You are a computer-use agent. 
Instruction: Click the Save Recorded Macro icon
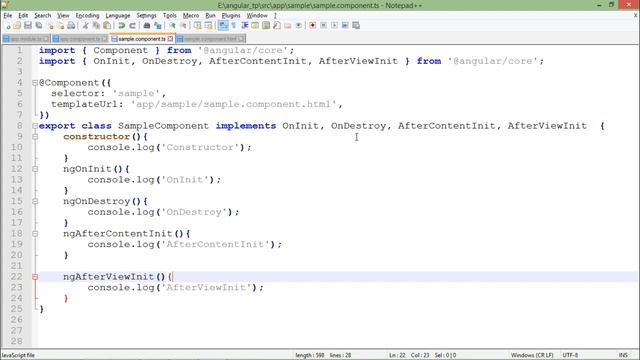click(356, 25)
